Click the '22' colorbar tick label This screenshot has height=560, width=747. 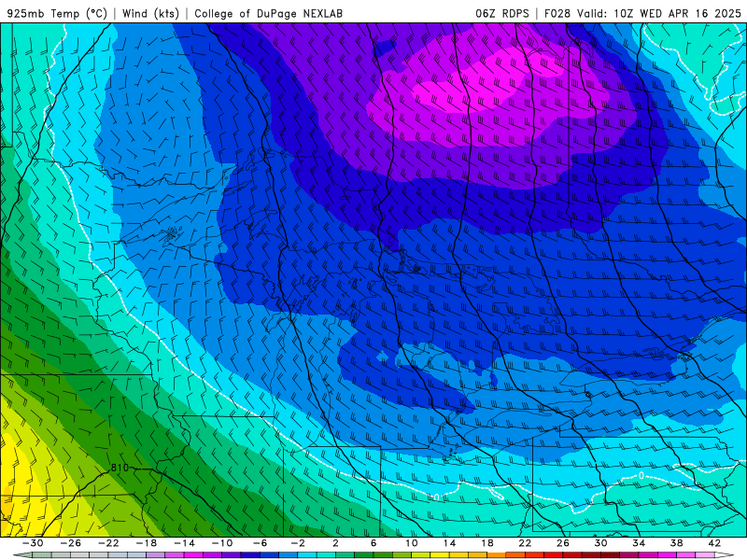525,543
